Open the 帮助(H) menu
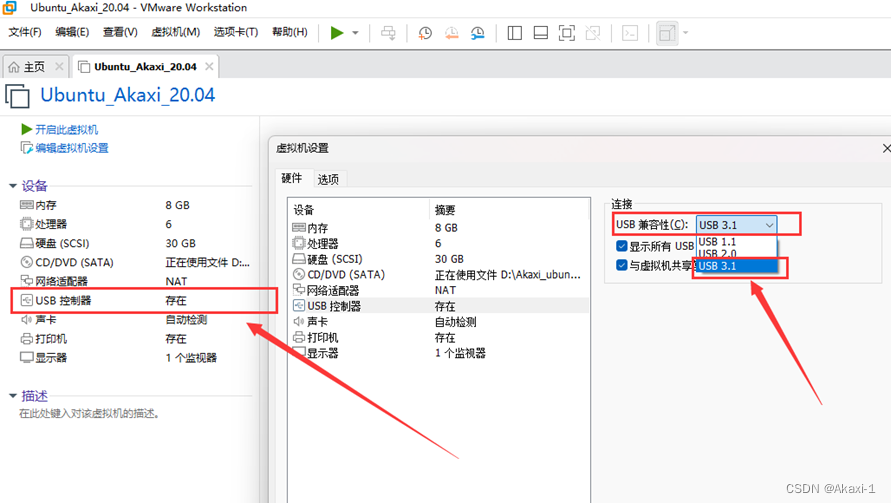 click(290, 32)
